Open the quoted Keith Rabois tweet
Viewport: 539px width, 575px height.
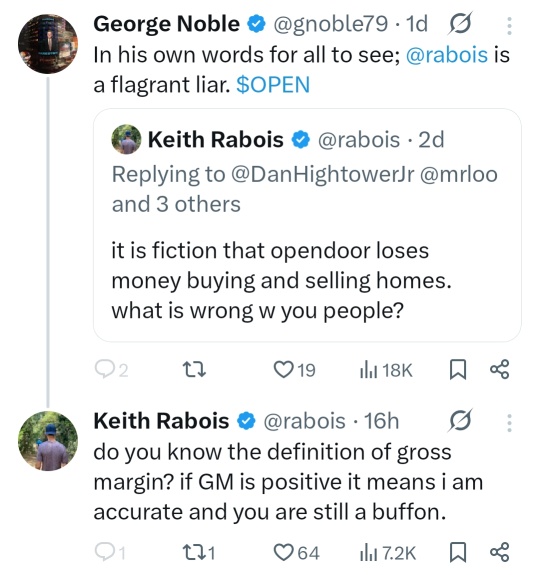[x=307, y=225]
